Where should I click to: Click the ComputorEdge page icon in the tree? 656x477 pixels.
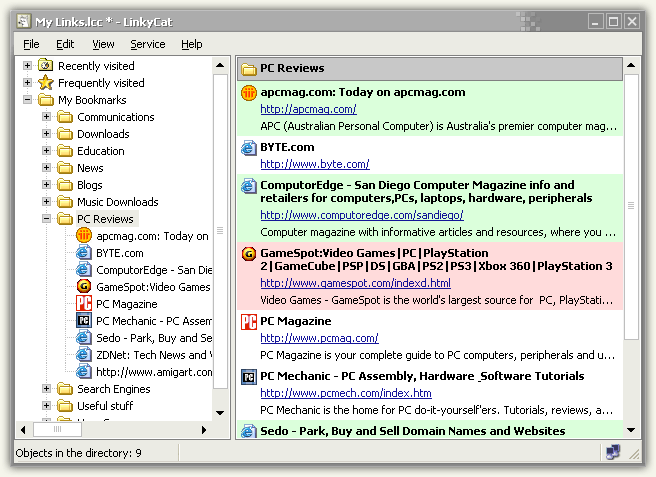pos(84,269)
